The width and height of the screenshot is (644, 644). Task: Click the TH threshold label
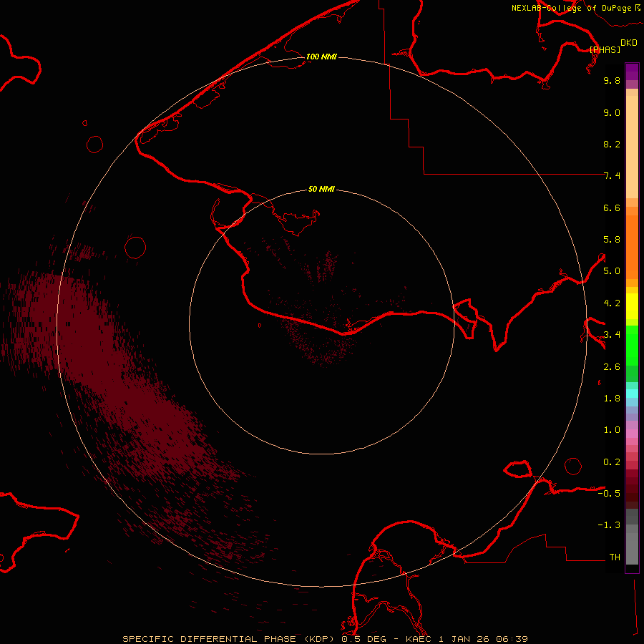[x=615, y=557]
